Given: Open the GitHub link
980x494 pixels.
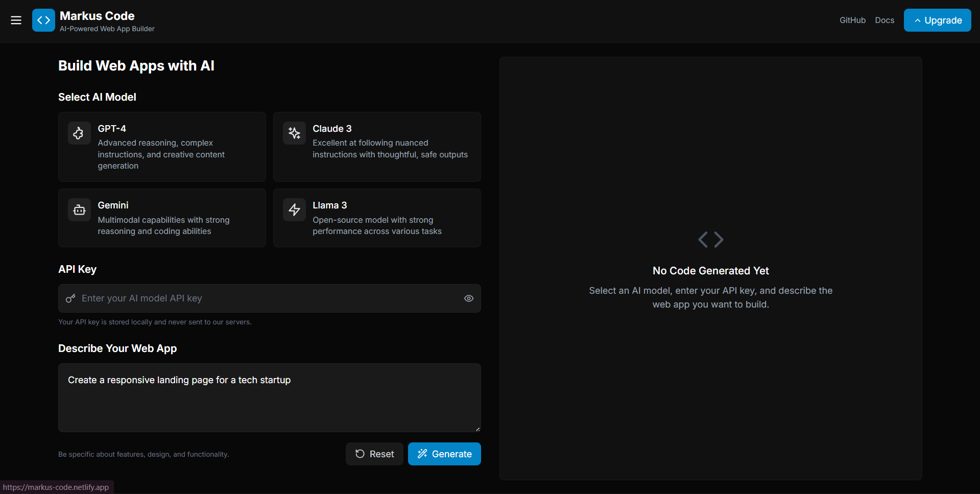Looking at the screenshot, I should click(852, 20).
